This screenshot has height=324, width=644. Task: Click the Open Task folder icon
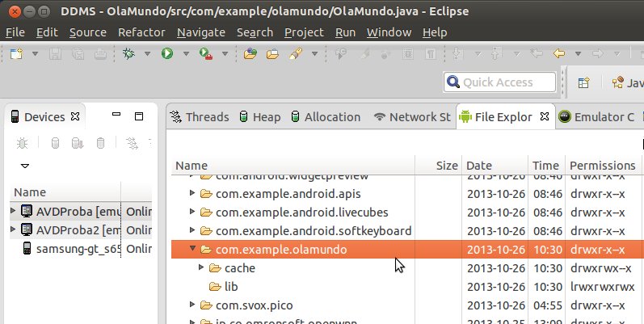(x=272, y=54)
